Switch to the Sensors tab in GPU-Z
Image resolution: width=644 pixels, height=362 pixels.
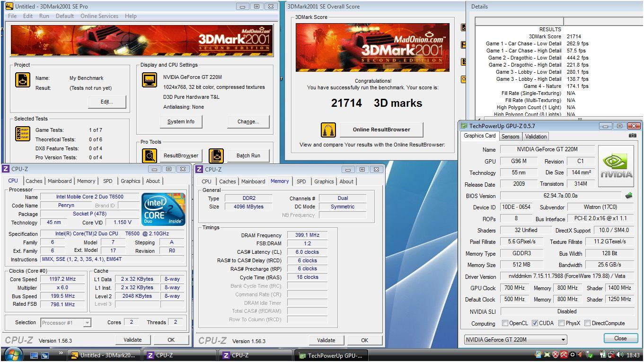(511, 137)
